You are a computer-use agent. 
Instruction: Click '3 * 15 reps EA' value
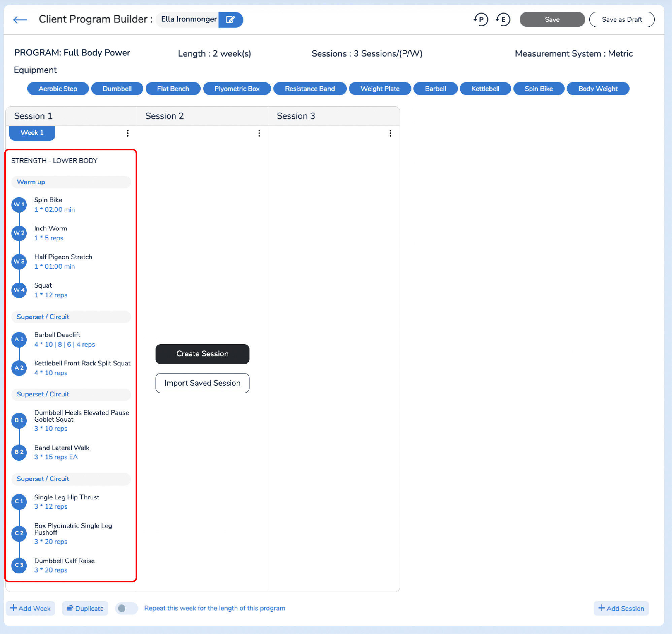click(56, 457)
